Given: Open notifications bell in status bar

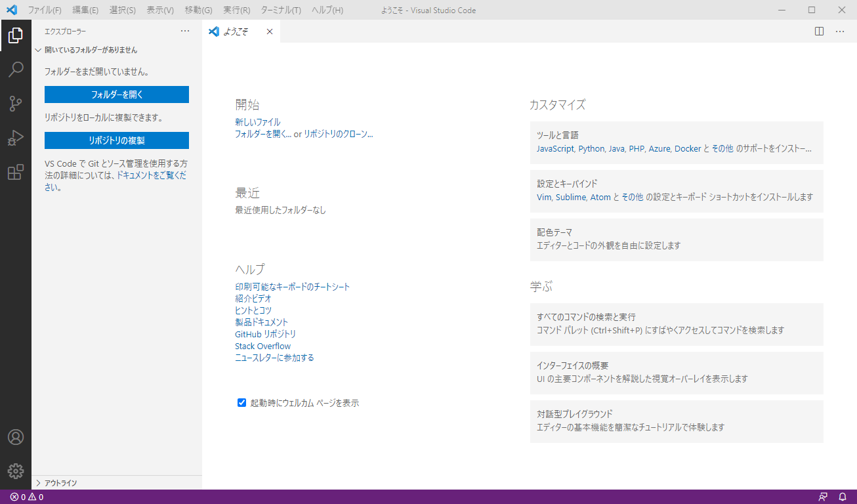Looking at the screenshot, I should [843, 497].
